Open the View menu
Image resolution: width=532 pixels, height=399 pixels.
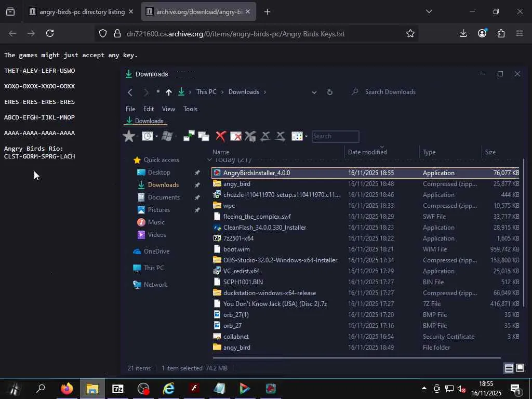(168, 109)
